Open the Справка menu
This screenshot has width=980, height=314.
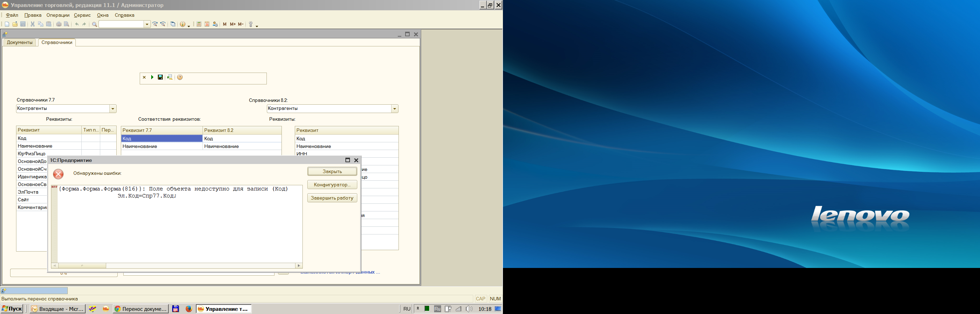[124, 15]
